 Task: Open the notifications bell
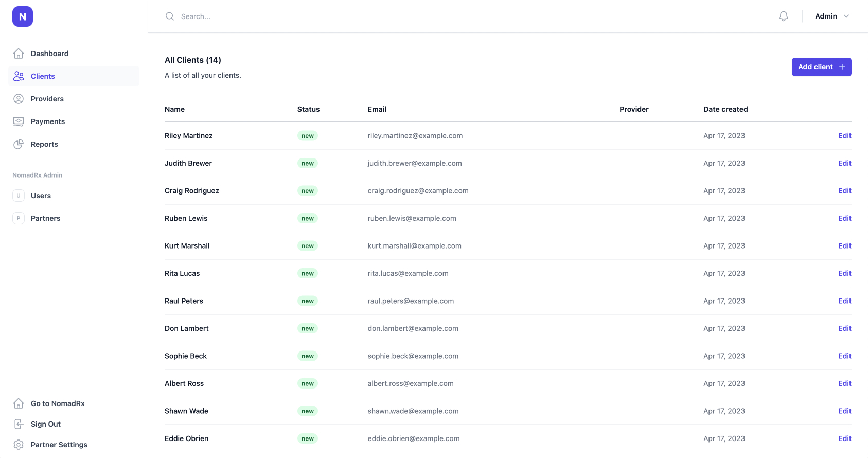(783, 16)
